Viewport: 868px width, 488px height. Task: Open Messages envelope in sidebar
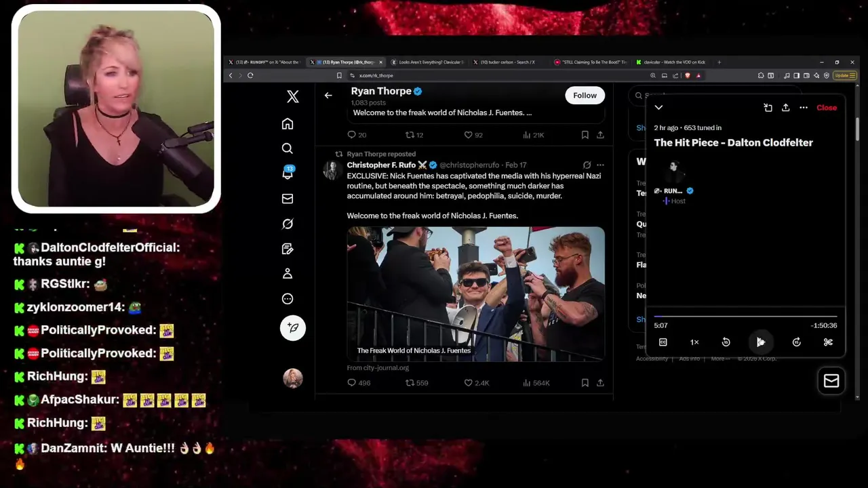tap(288, 199)
